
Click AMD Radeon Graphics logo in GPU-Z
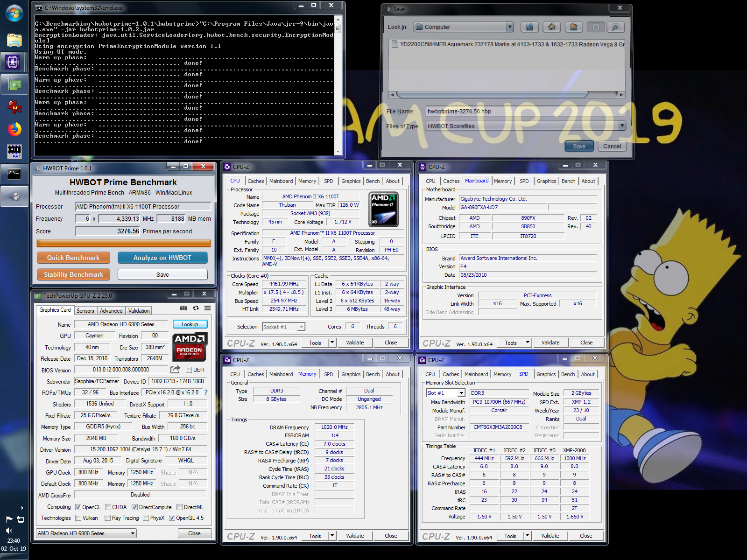[190, 348]
